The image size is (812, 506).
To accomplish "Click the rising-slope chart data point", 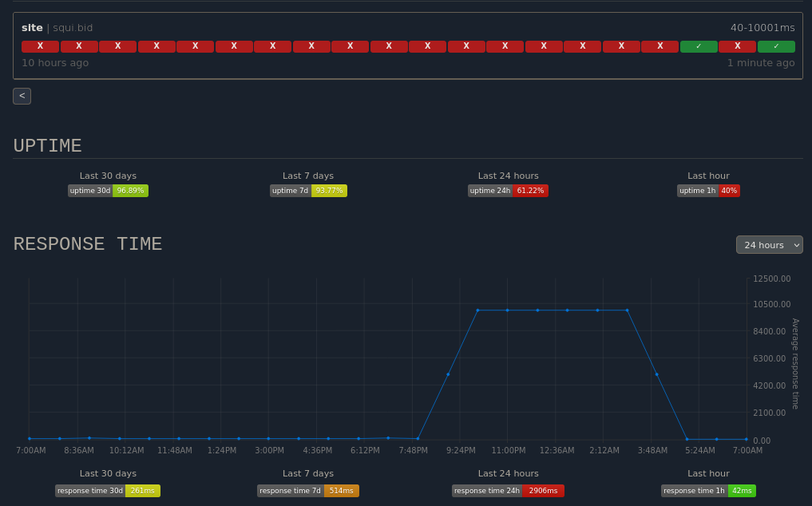I will tap(448, 374).
